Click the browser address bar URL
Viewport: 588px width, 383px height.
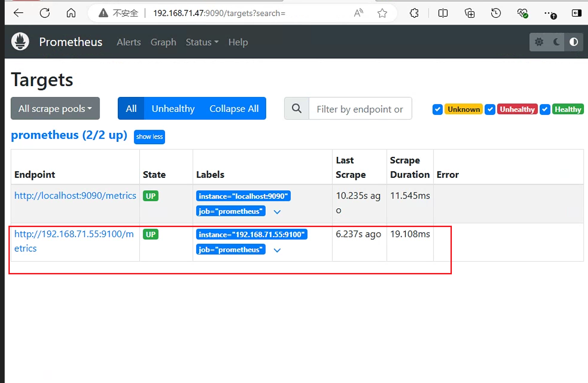coord(219,13)
